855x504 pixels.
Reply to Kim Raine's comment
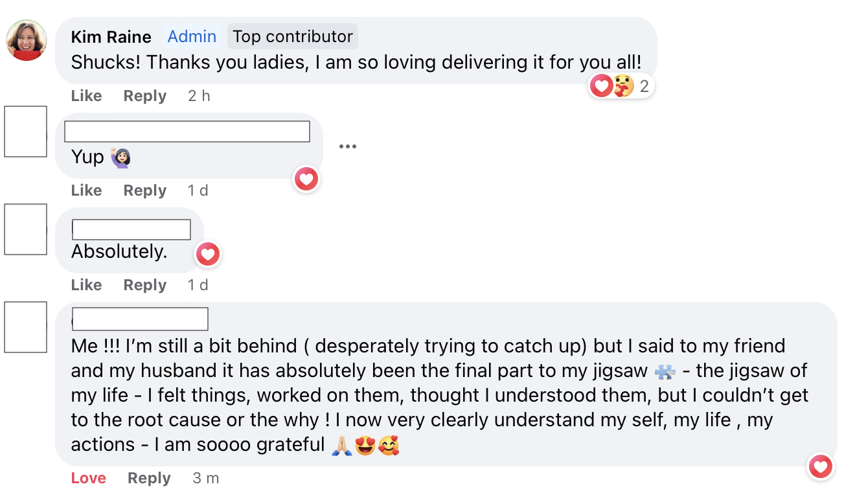coord(145,96)
